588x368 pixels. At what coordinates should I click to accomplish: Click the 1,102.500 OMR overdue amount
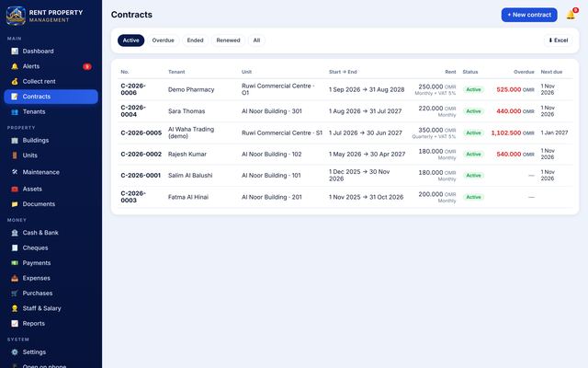pos(513,132)
